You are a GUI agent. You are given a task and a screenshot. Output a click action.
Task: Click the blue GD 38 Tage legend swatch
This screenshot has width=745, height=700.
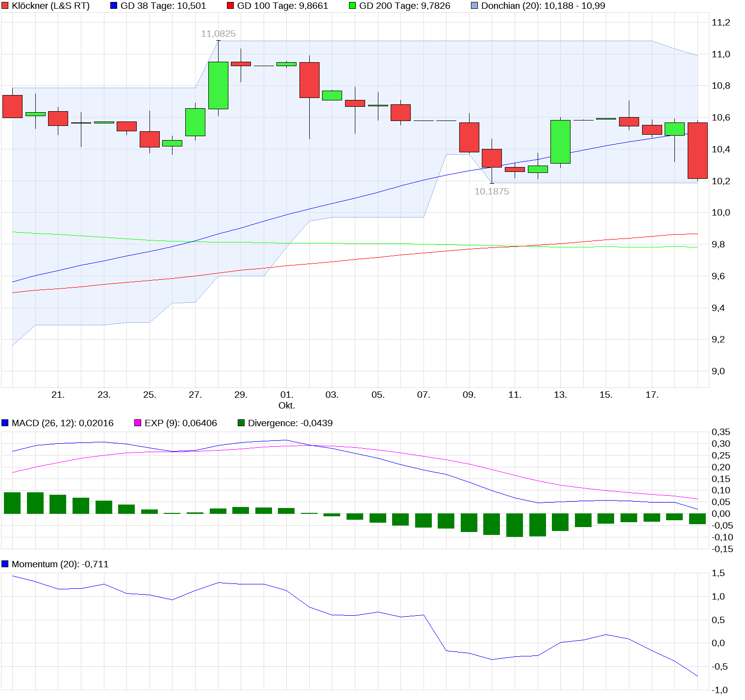point(114,6)
